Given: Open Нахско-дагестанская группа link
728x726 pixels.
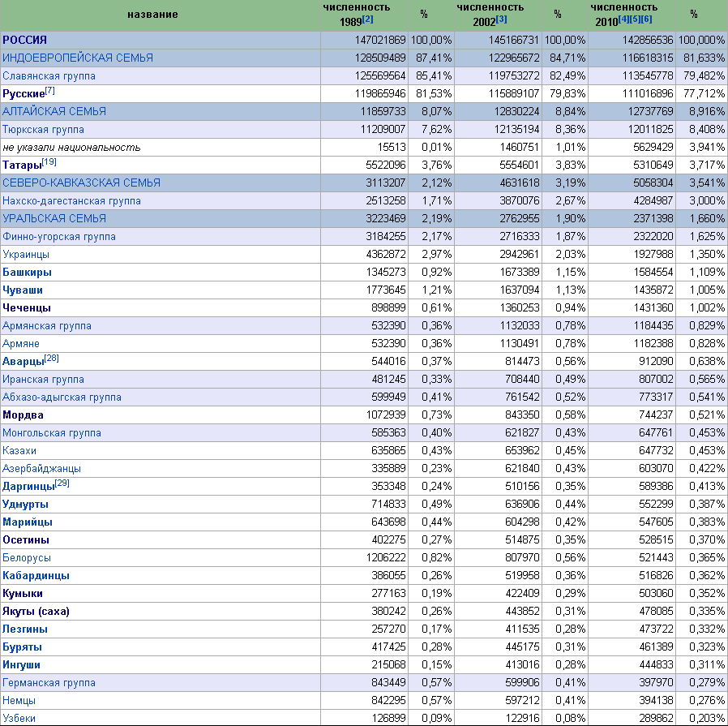Looking at the screenshot, I should tap(71, 201).
